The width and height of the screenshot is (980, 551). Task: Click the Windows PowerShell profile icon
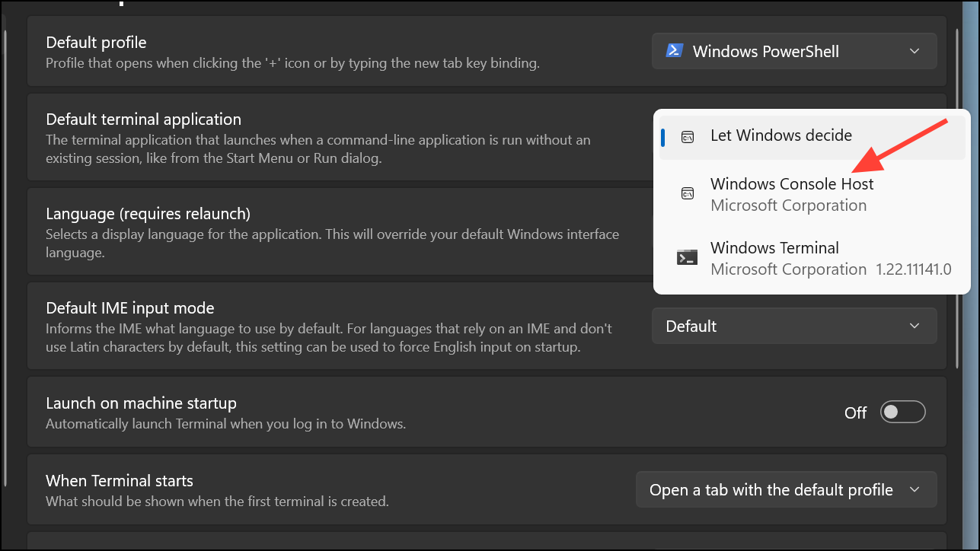click(675, 50)
